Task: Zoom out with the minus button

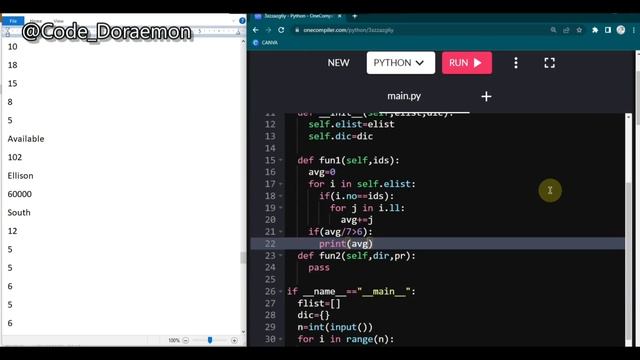Action: (186, 340)
